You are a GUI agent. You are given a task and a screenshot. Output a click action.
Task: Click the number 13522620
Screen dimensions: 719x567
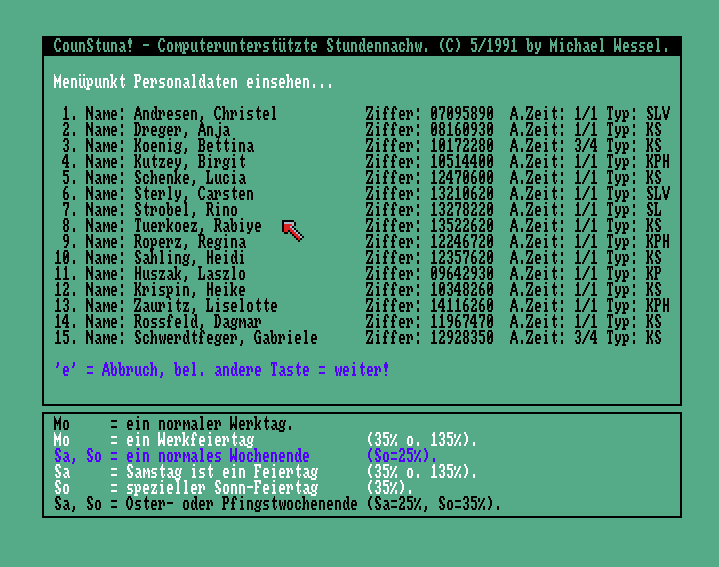pyautogui.click(x=462, y=226)
